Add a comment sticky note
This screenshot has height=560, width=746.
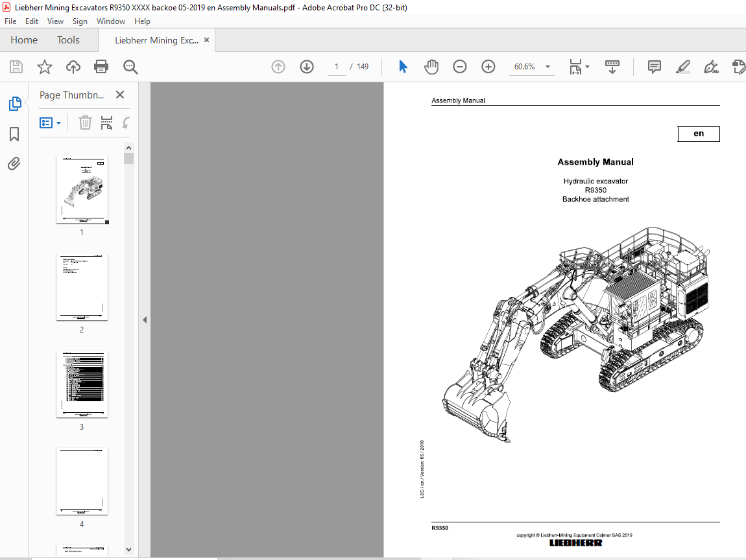pos(654,67)
